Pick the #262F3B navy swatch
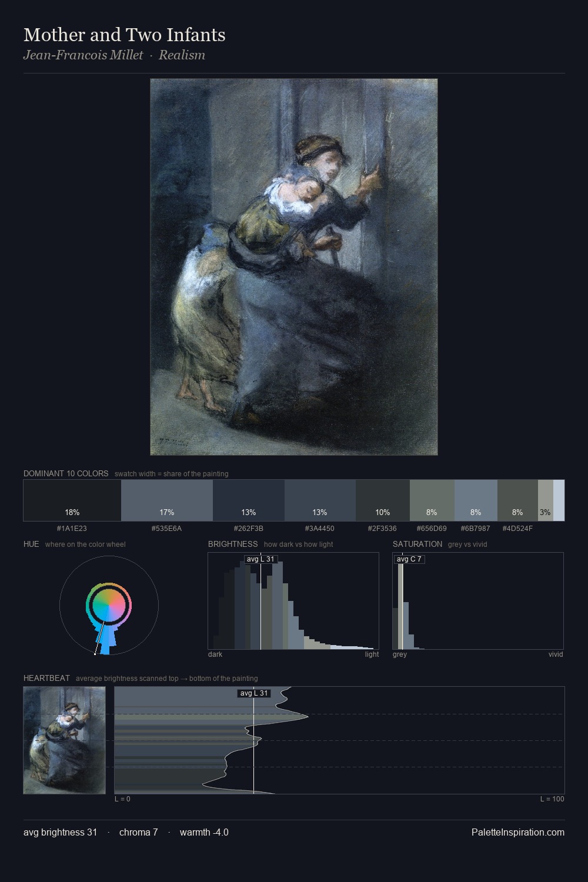This screenshot has height=882, width=588. (x=249, y=500)
